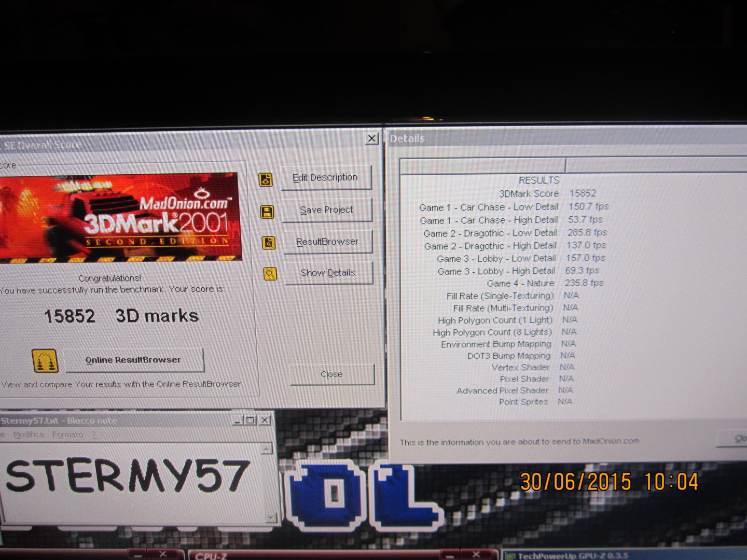Click the Edit Description button
Viewport: 747px width, 560px height.
click(x=326, y=178)
